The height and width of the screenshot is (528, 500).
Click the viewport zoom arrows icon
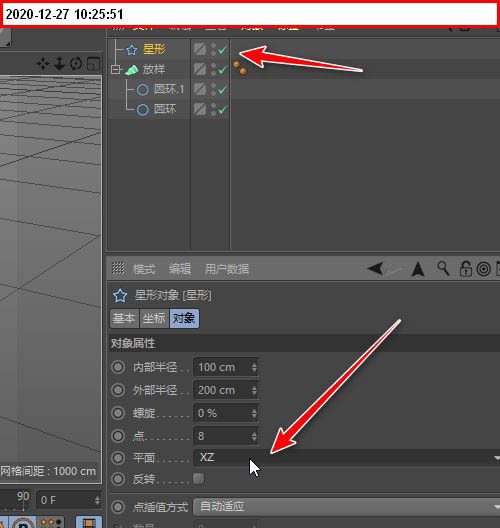(60, 63)
